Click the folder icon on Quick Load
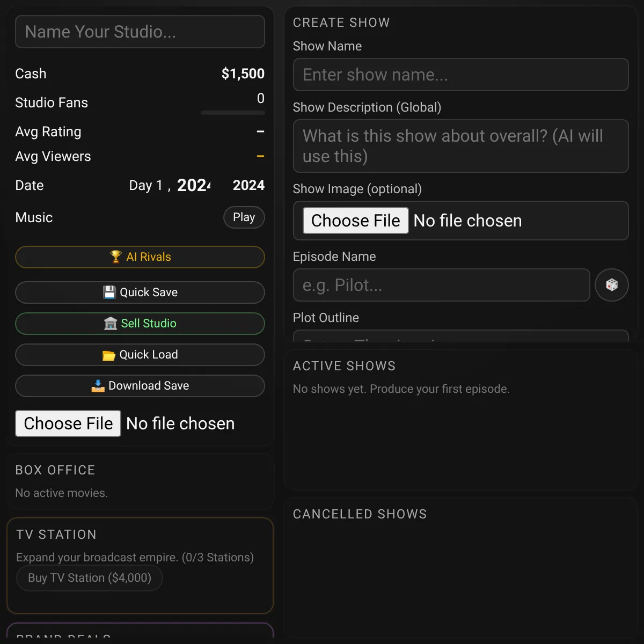 pos(109,355)
